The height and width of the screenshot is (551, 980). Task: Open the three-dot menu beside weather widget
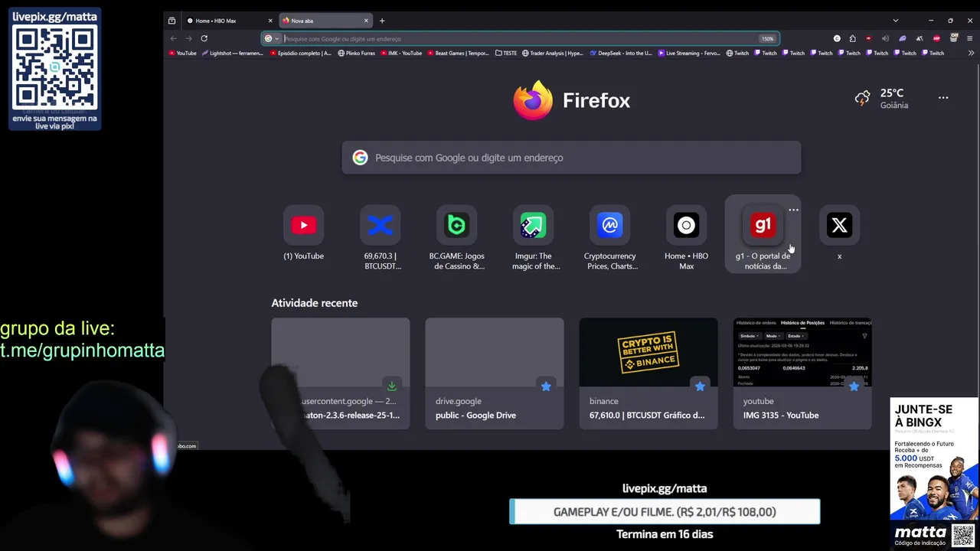(x=943, y=98)
